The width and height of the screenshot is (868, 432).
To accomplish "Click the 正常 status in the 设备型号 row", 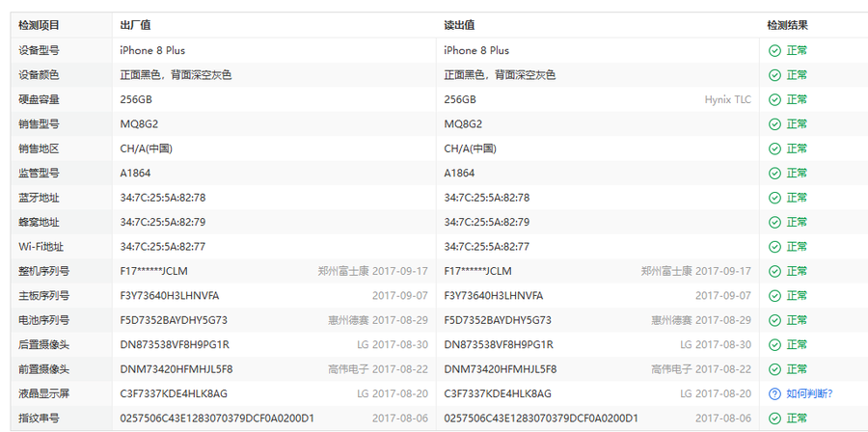I will [x=797, y=51].
